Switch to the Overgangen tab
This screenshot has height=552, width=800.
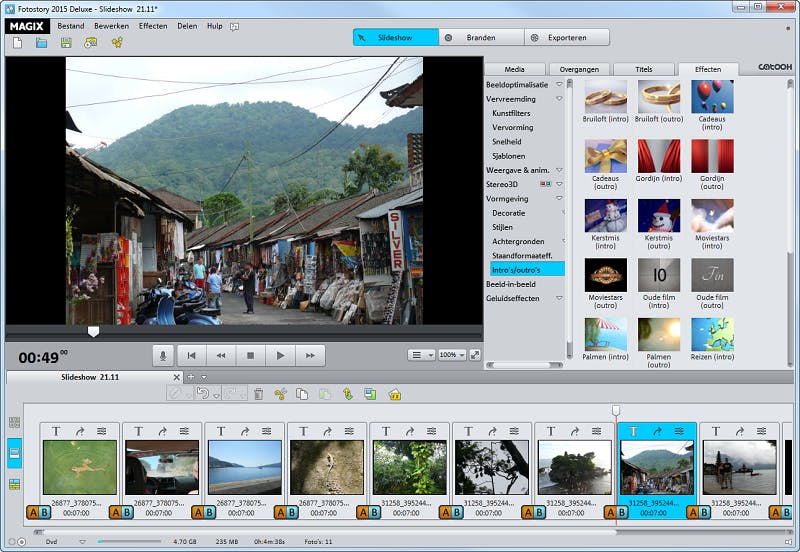pyautogui.click(x=580, y=69)
